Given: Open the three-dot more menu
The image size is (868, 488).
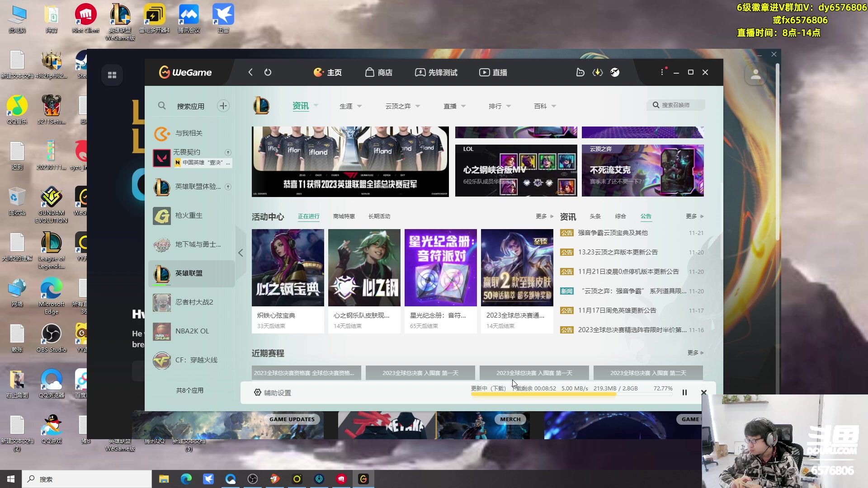Looking at the screenshot, I should [x=662, y=72].
